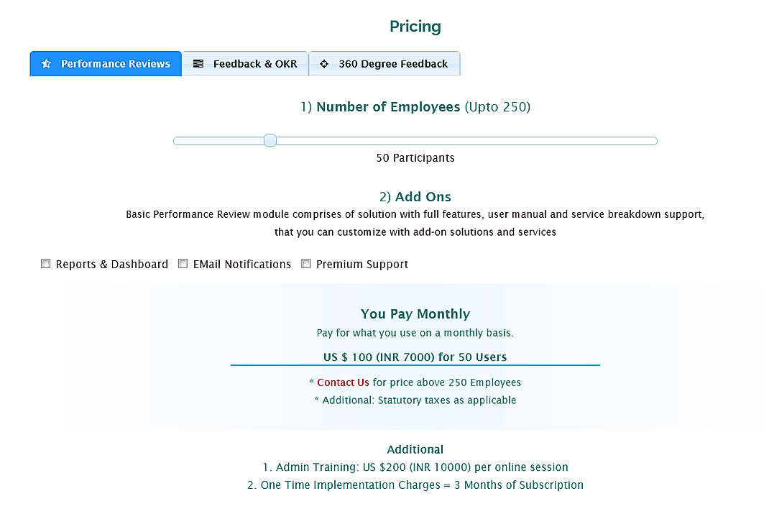
Task: Switch to the Feedback & OKR tab
Action: click(x=245, y=63)
